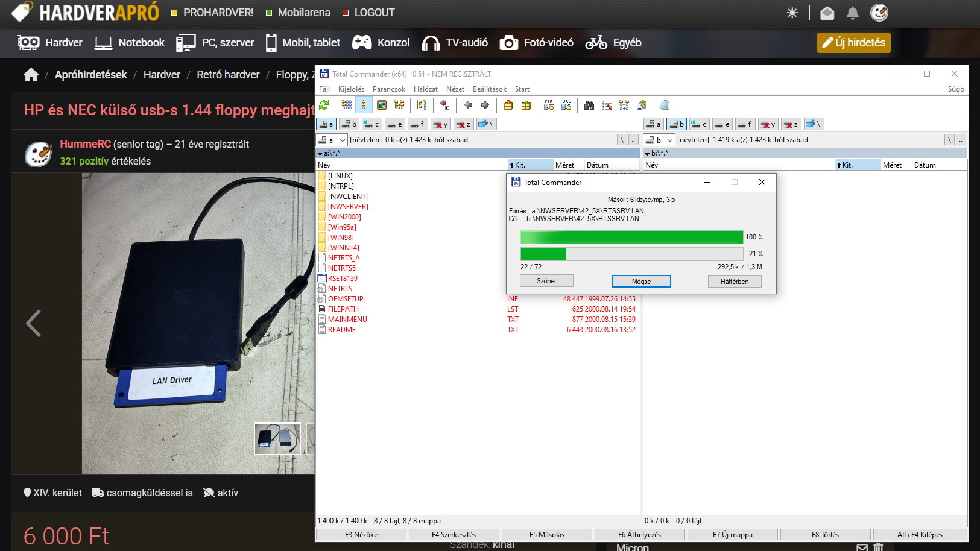This screenshot has height=551, width=980.
Task: Select drive e button in left panel
Action: pos(394,124)
